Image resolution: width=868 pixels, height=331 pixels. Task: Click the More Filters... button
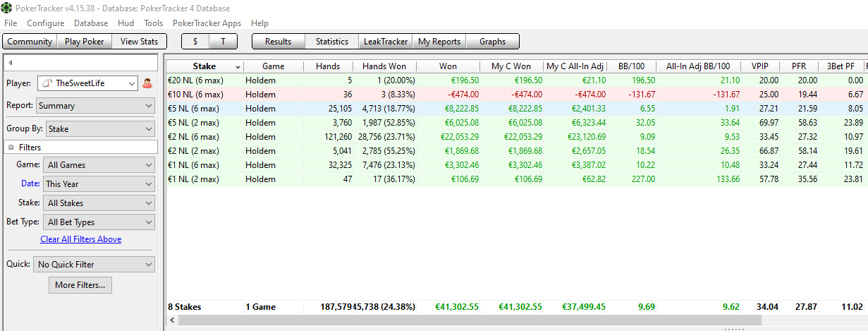click(x=80, y=285)
